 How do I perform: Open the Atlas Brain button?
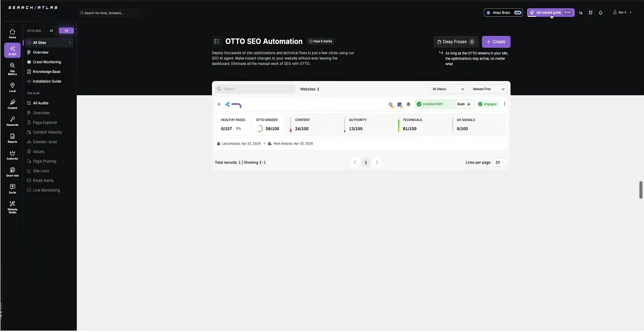click(x=503, y=13)
